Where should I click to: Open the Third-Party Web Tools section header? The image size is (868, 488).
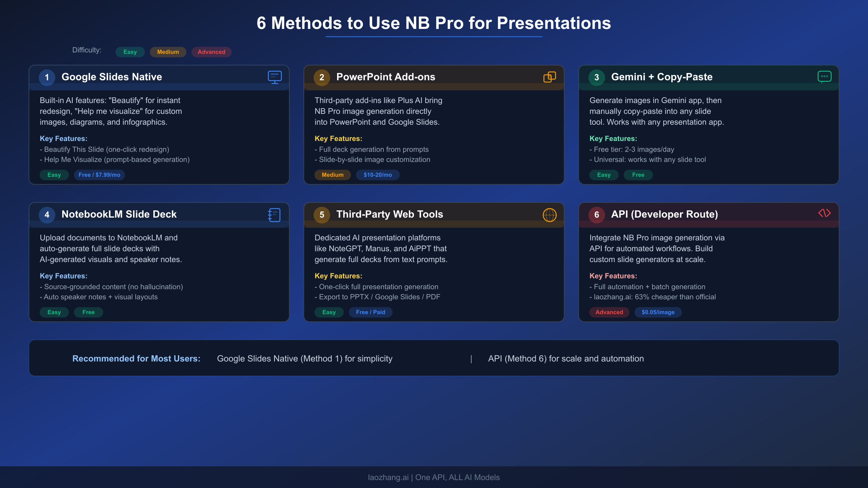click(390, 214)
